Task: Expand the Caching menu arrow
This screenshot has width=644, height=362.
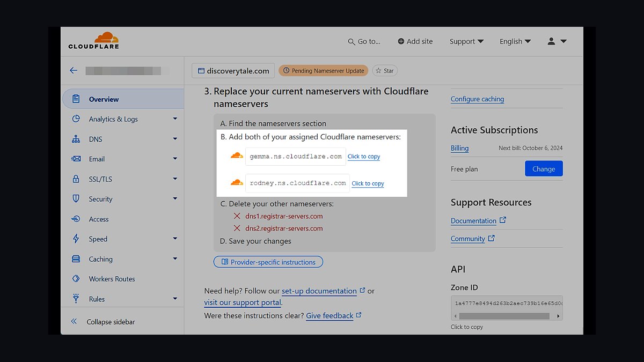Action: 175,259
